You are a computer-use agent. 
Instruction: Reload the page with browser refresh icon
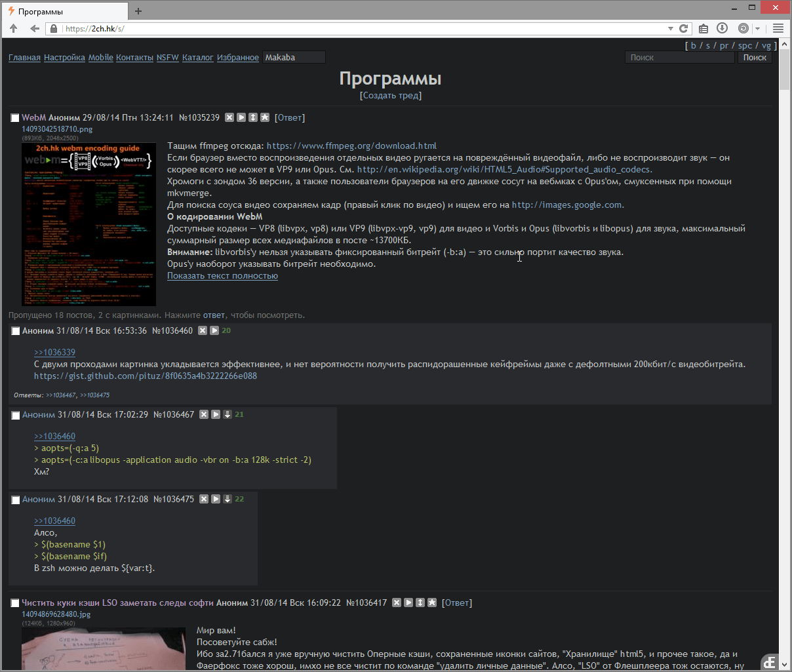(x=683, y=28)
